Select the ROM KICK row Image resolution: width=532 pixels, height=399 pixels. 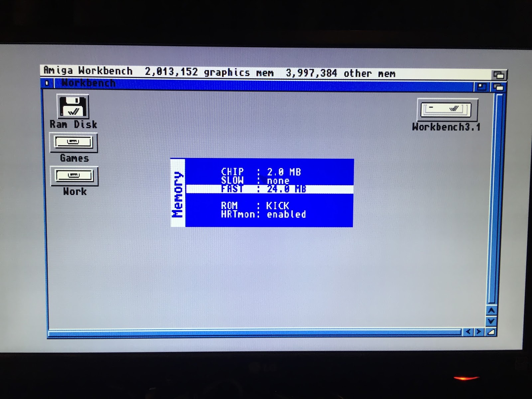pos(255,205)
